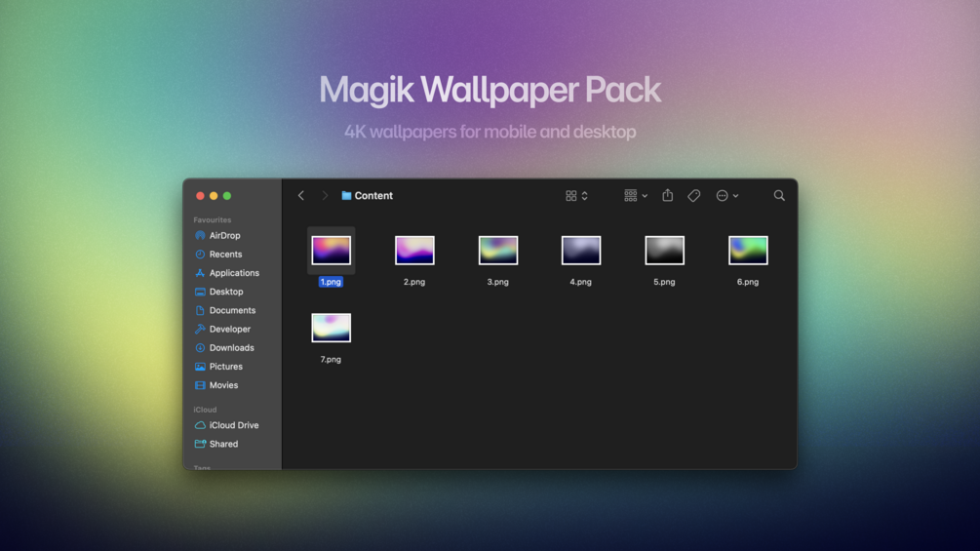Select the 1.png thumbnail

click(332, 251)
